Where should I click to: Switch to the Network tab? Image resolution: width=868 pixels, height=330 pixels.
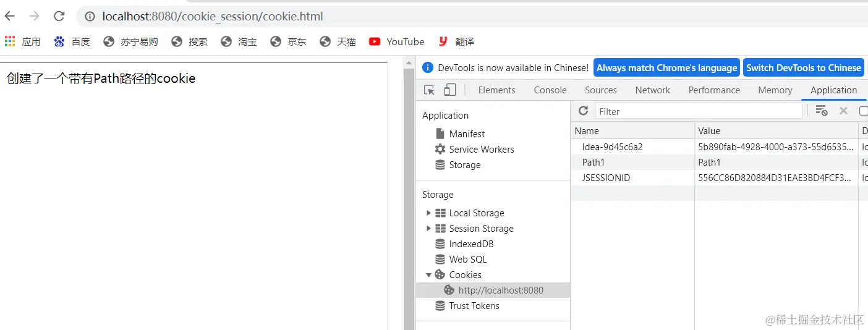(x=653, y=90)
